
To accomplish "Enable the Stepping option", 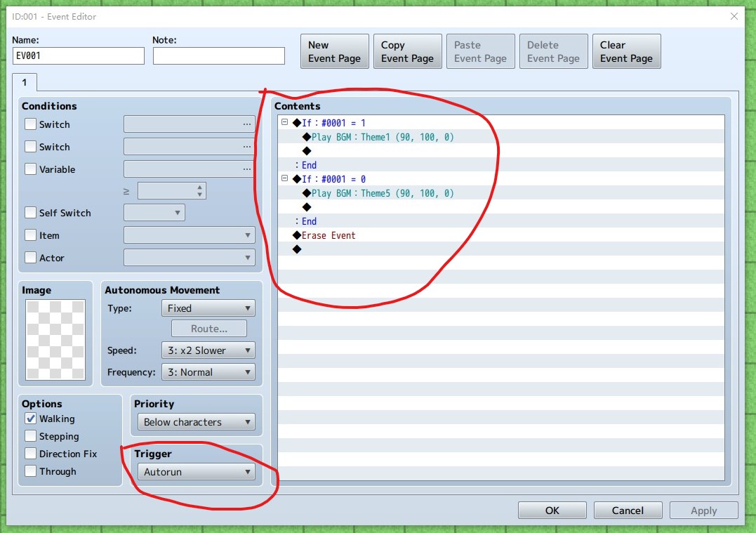I will 30,436.
